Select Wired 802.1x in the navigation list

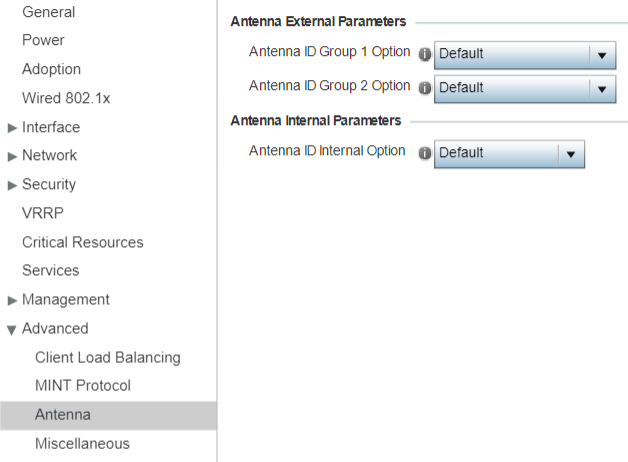click(66, 98)
